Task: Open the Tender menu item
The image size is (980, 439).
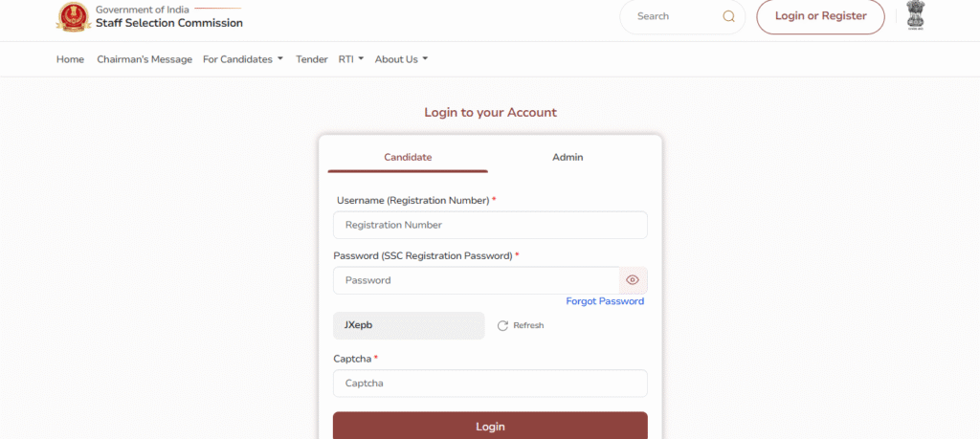Action: [x=312, y=59]
